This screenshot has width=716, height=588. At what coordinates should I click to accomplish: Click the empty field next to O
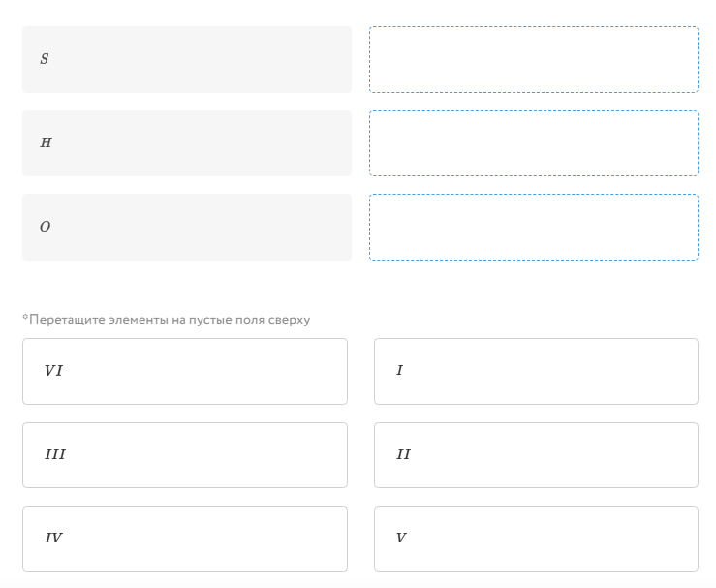tap(533, 227)
